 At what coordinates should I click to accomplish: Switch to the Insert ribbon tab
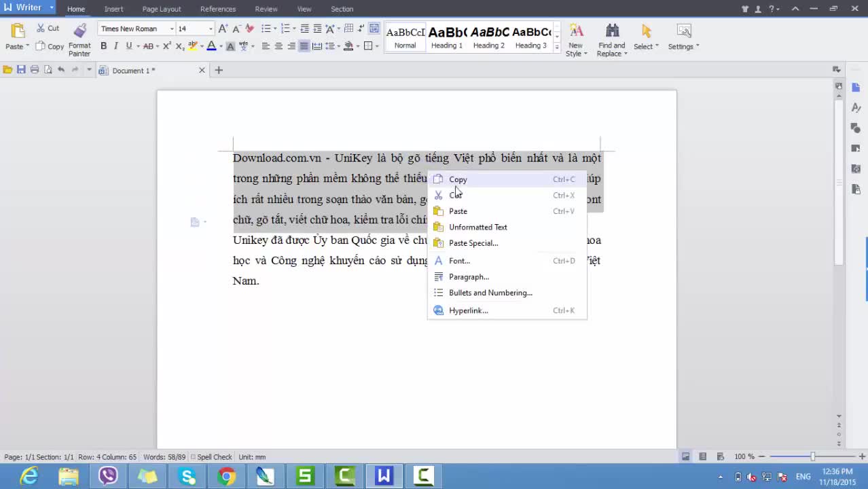click(113, 9)
